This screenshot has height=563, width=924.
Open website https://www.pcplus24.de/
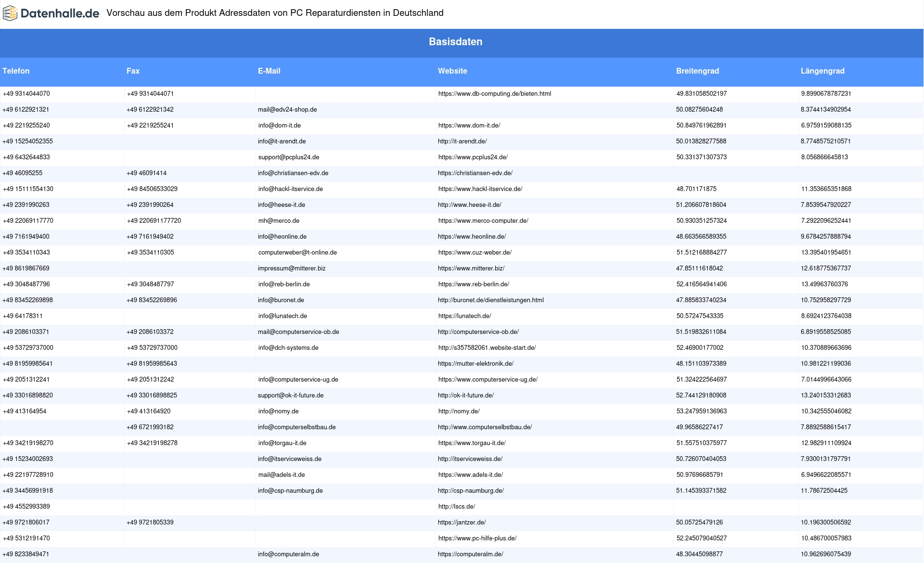473,157
